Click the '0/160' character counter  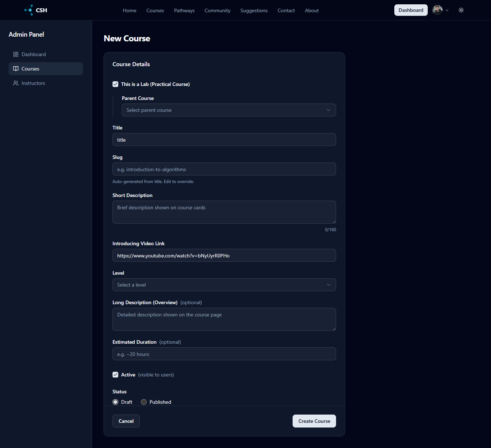(x=330, y=230)
